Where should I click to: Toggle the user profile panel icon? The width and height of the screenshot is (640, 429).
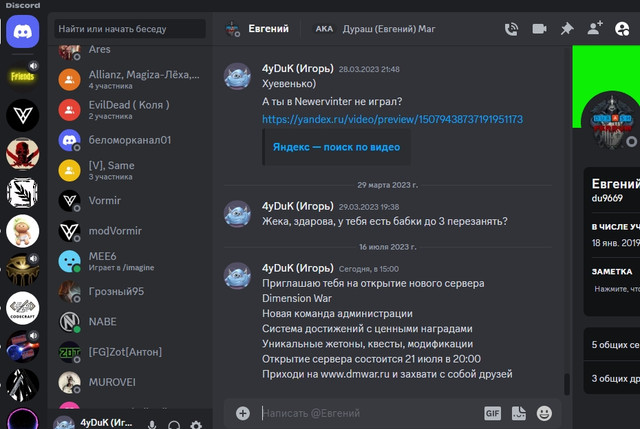(x=622, y=29)
